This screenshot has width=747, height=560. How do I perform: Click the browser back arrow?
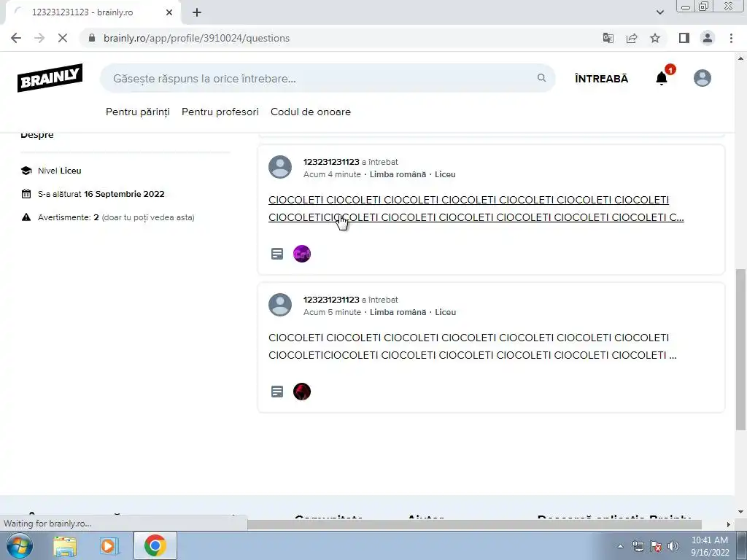click(x=16, y=38)
